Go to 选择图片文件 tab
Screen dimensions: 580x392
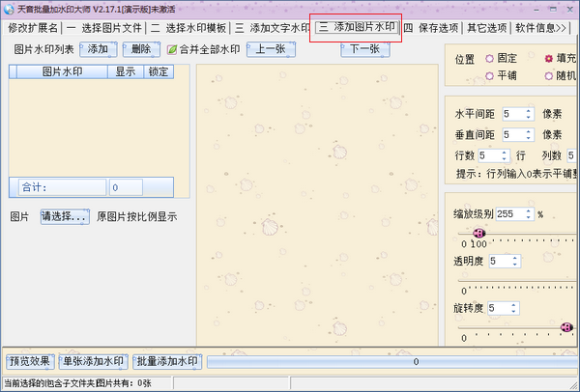104,28
